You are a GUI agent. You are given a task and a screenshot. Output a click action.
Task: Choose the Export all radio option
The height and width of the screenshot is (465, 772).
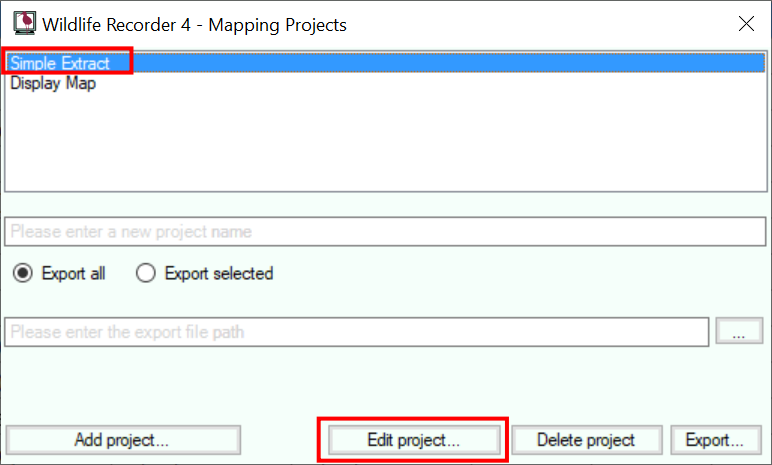pyautogui.click(x=59, y=273)
